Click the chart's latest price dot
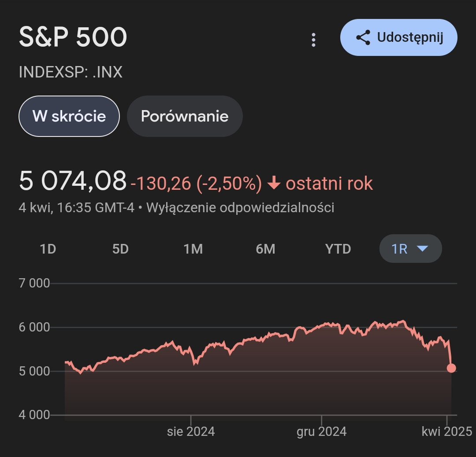The height and width of the screenshot is (457, 476). [451, 368]
